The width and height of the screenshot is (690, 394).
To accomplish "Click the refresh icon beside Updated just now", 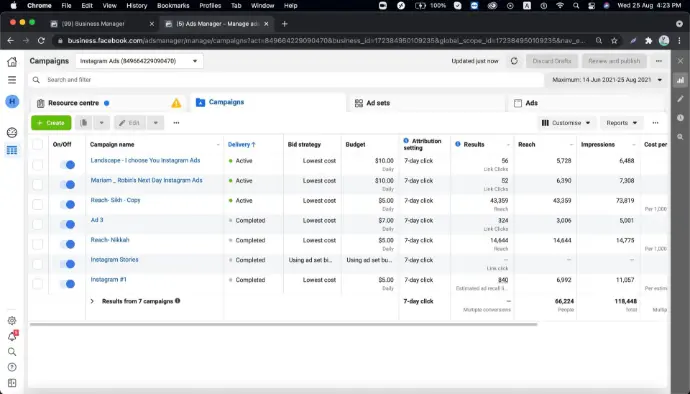I will click(514, 61).
